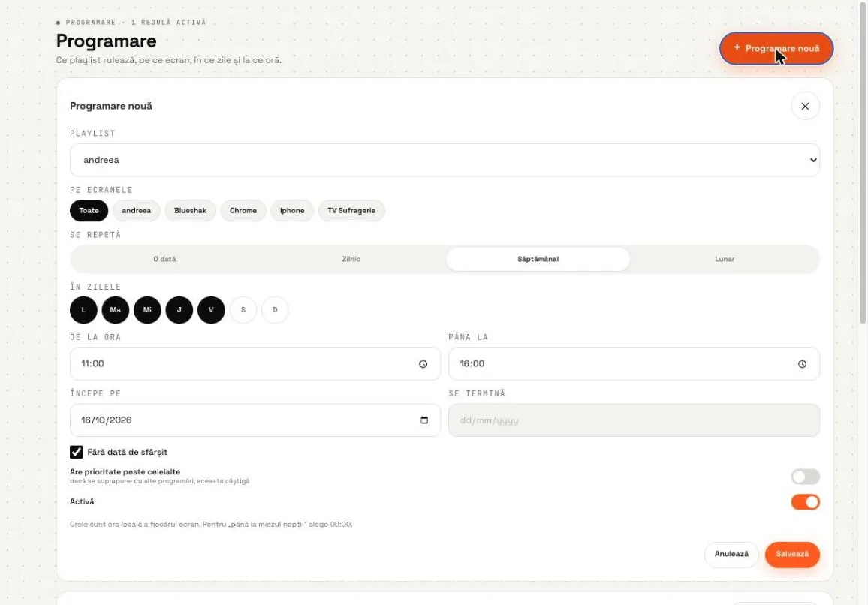Open the clock picker for Până la
Screen dimensions: 868x605
pos(802,363)
